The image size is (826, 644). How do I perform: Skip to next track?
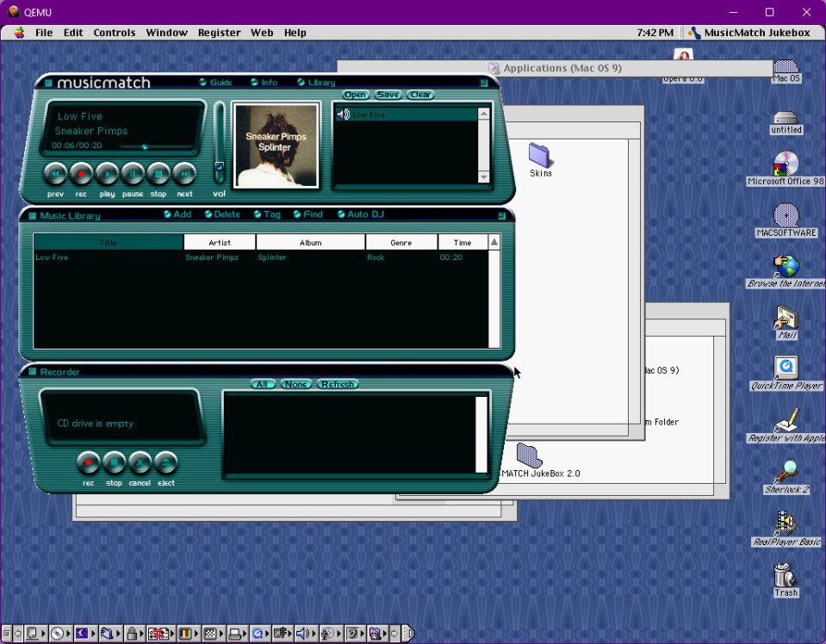click(184, 173)
